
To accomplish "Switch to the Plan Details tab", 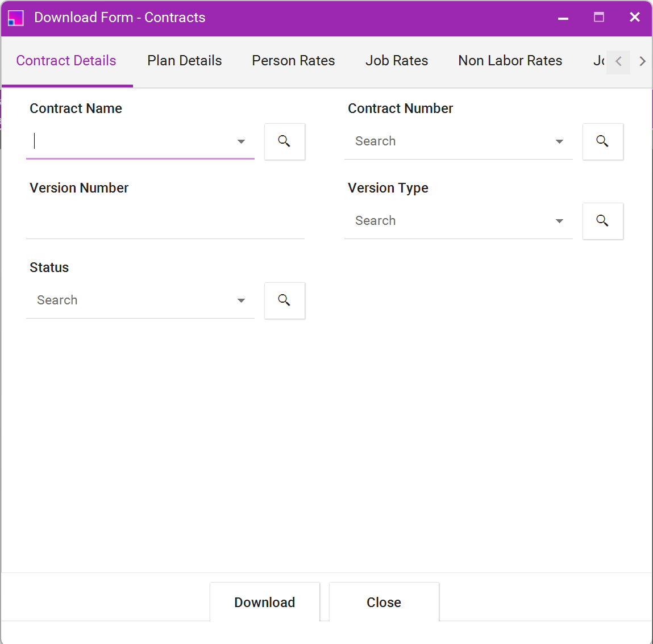I will coord(185,61).
